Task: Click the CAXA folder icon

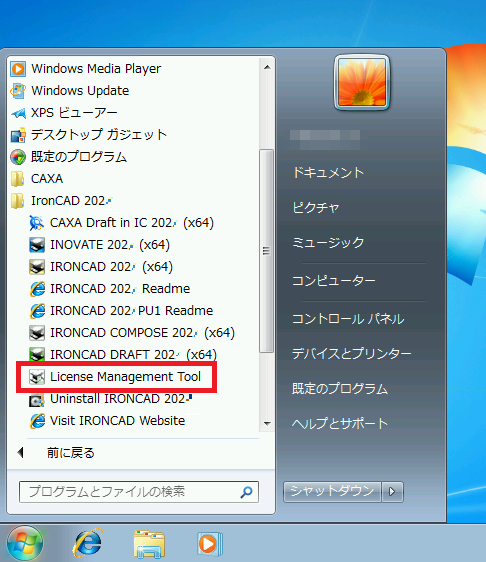Action: (x=18, y=179)
